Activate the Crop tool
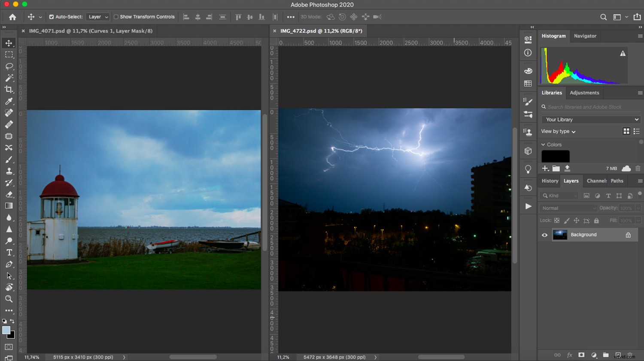 tap(9, 90)
